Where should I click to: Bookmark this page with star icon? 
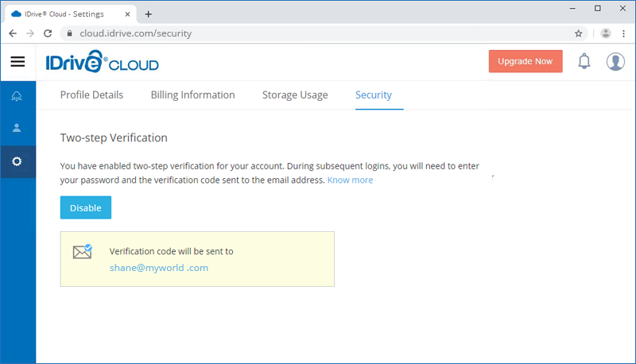pos(579,33)
